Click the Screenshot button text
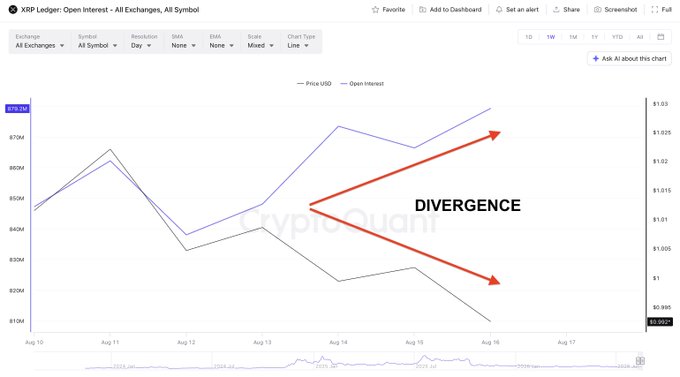Screen dimensions: 680x377 [x=621, y=10]
